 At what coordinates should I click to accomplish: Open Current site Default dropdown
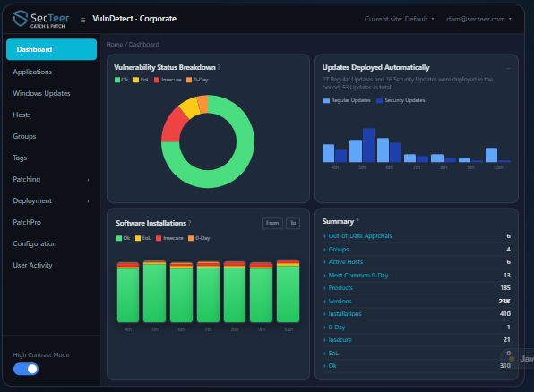coord(399,19)
